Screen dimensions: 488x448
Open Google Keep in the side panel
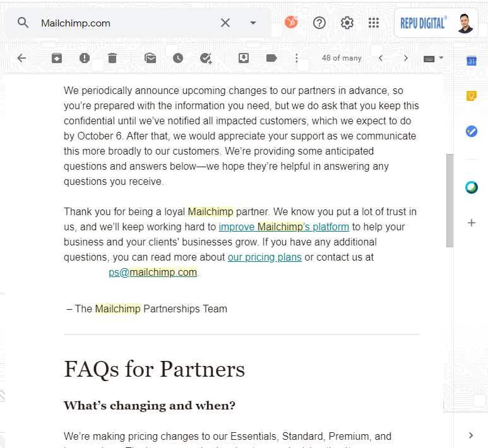(472, 96)
